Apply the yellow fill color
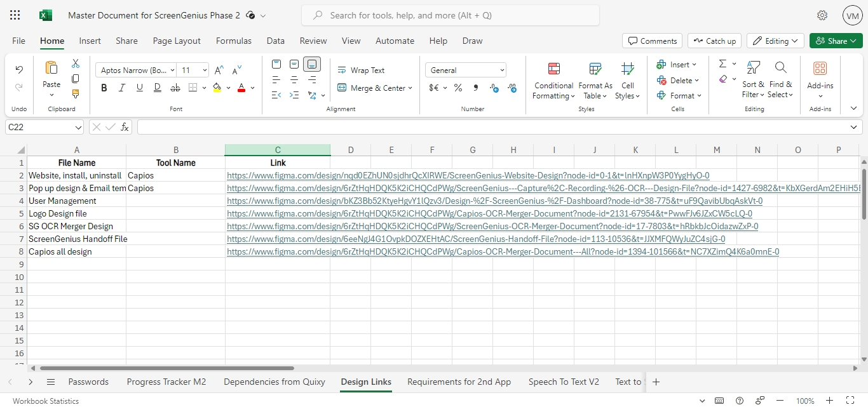 click(217, 88)
